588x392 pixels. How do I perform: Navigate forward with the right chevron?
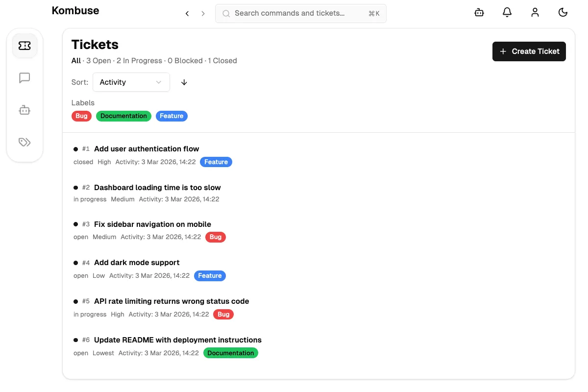tap(203, 14)
